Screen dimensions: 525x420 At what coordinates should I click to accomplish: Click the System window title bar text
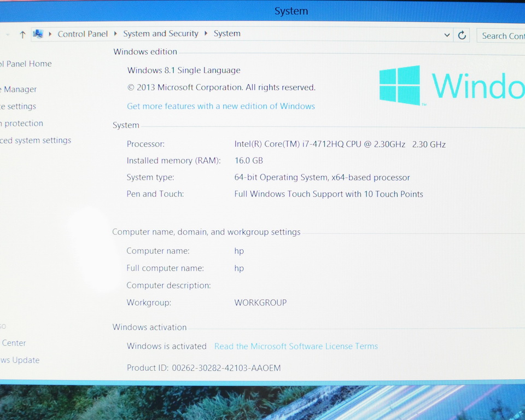point(291,11)
